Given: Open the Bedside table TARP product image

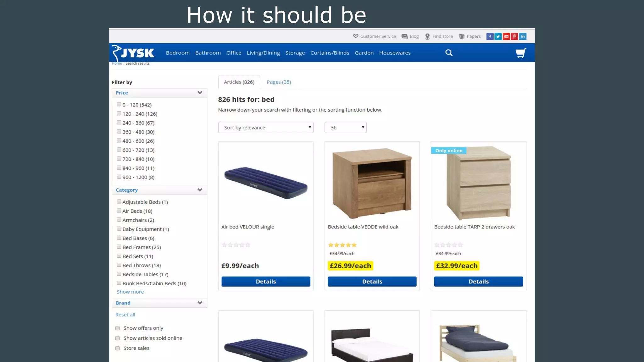Looking at the screenshot, I should [478, 183].
